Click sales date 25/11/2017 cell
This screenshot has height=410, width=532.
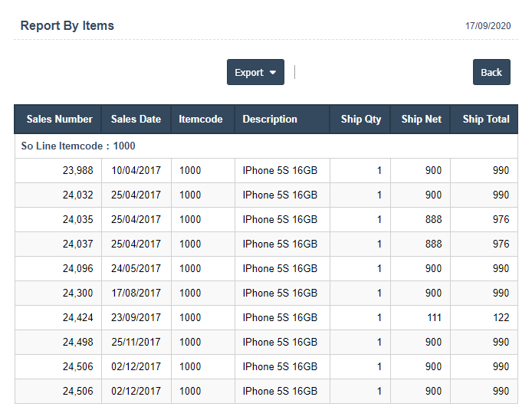tap(136, 342)
